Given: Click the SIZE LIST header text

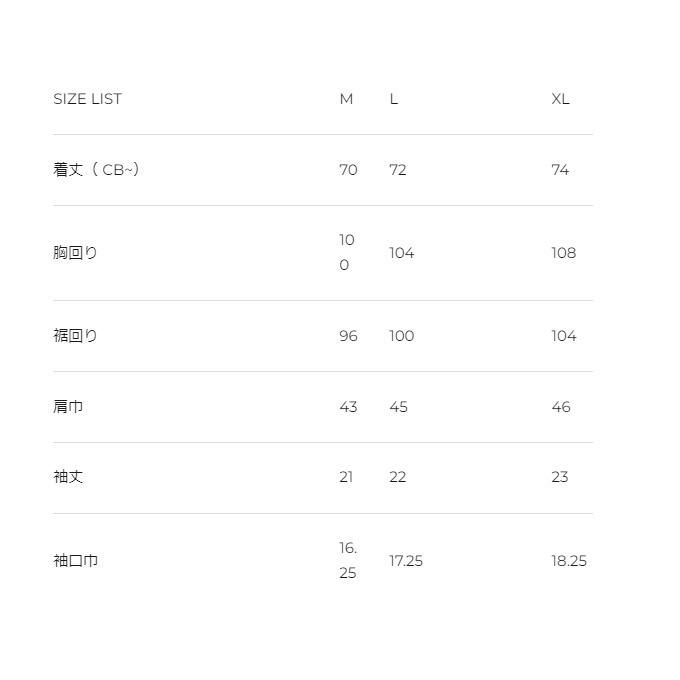Looking at the screenshot, I should (x=87, y=99).
